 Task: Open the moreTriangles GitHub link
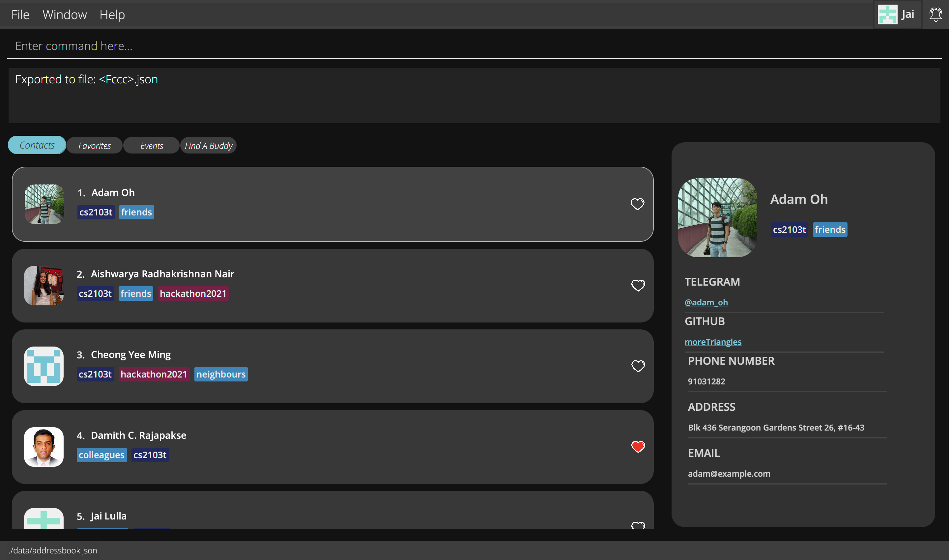tap(713, 342)
